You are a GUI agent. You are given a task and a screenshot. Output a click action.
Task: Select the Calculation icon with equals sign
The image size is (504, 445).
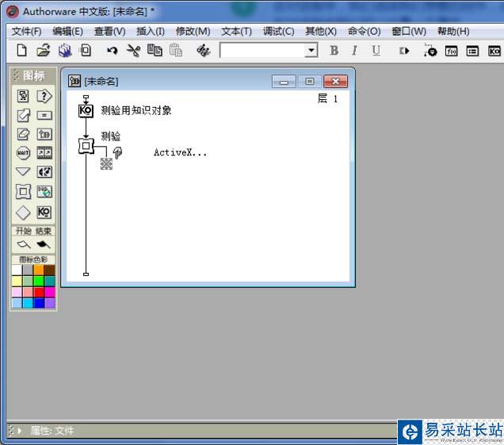[x=44, y=115]
